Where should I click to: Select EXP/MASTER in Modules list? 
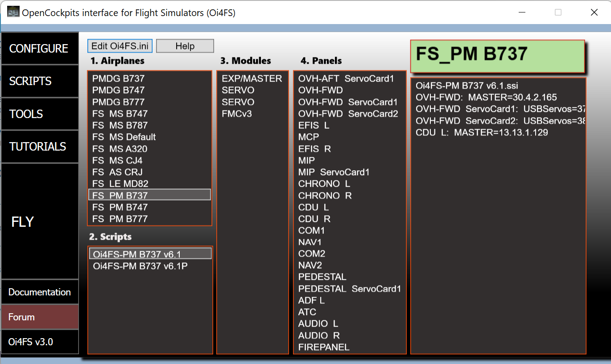pos(252,78)
